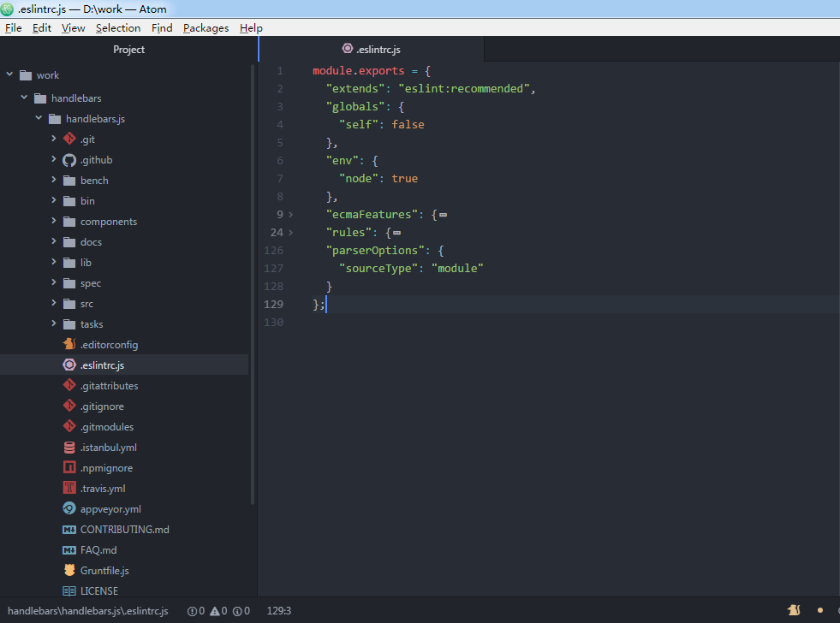Click the appveyor.yml AppVeyor icon

pyautogui.click(x=69, y=508)
